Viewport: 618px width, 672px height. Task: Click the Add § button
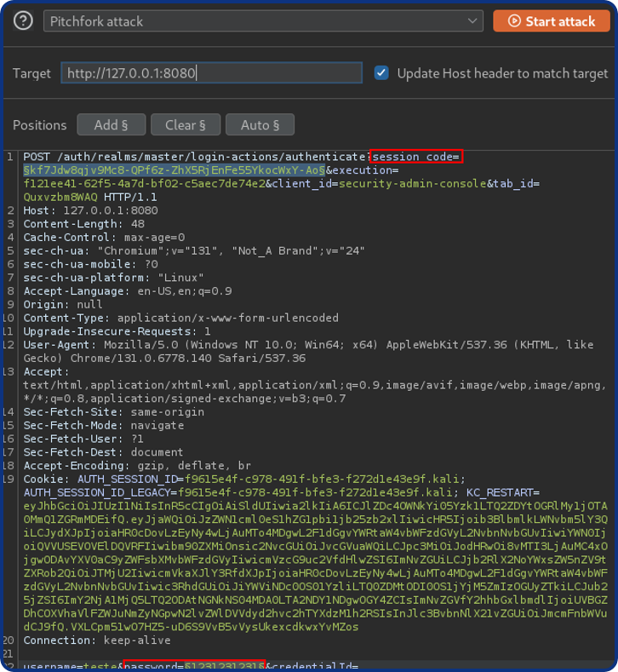click(111, 125)
